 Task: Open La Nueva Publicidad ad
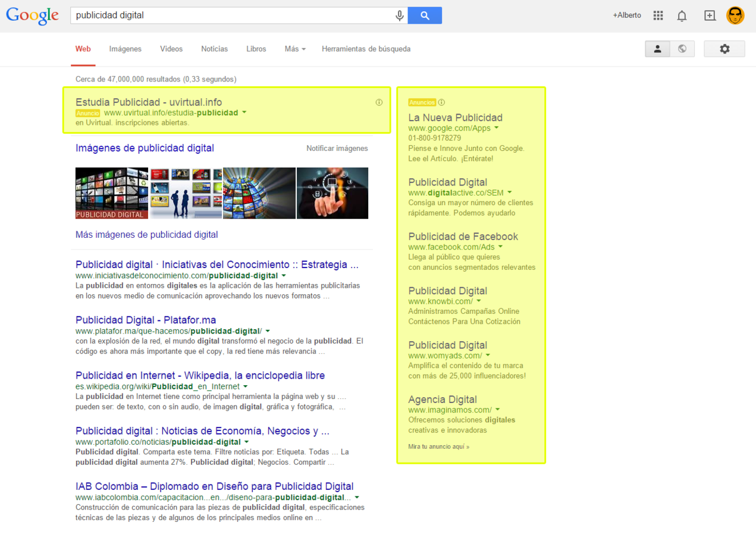tap(456, 118)
